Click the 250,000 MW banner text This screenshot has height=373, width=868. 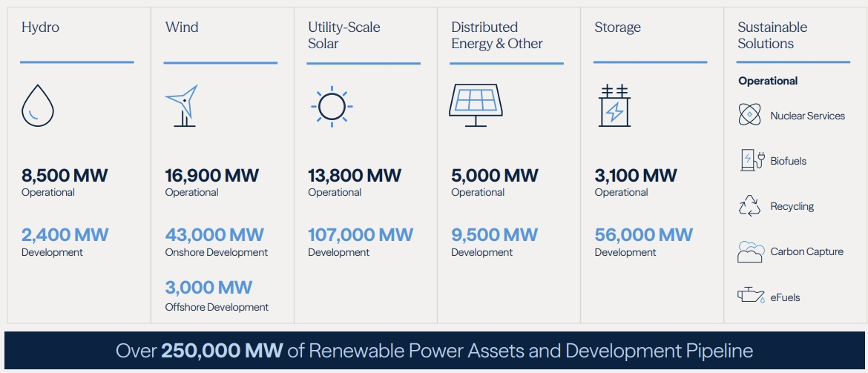222,351
